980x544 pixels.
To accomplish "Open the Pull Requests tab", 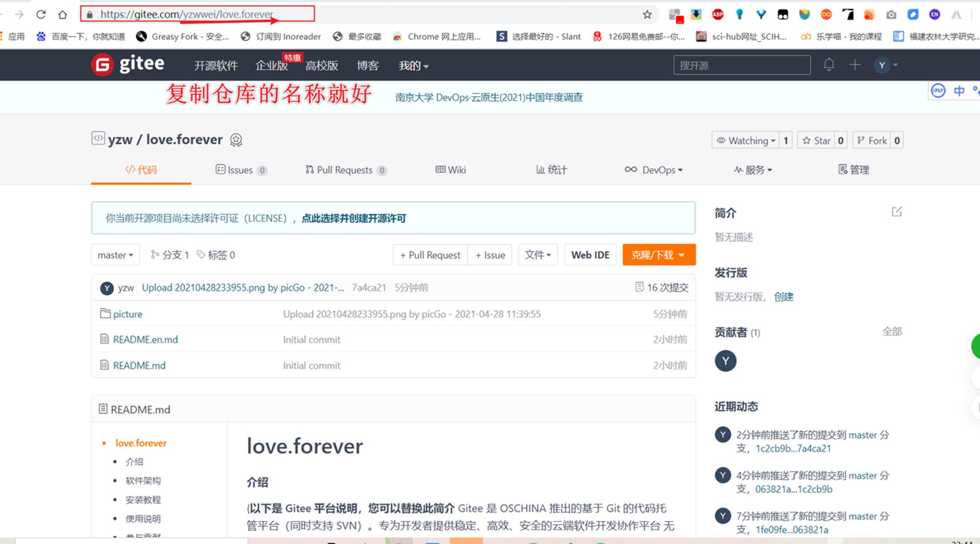I will click(346, 170).
